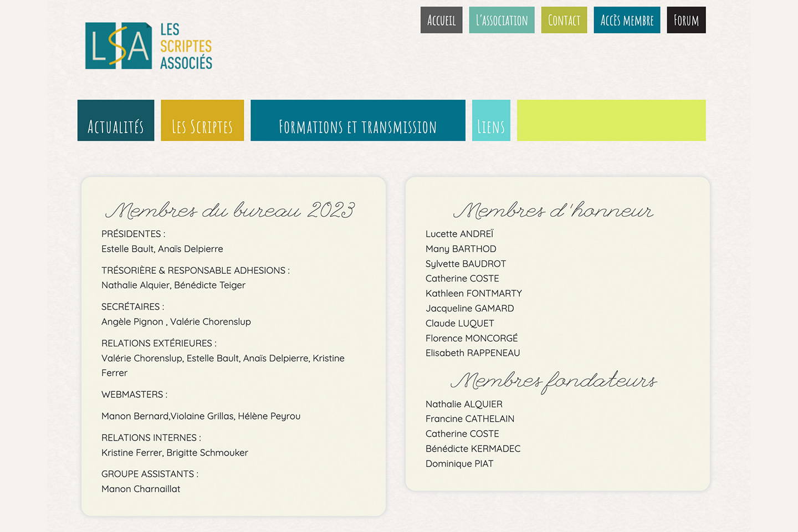Click the name Claude LUQUET
This screenshot has width=798, height=532.
(460, 323)
